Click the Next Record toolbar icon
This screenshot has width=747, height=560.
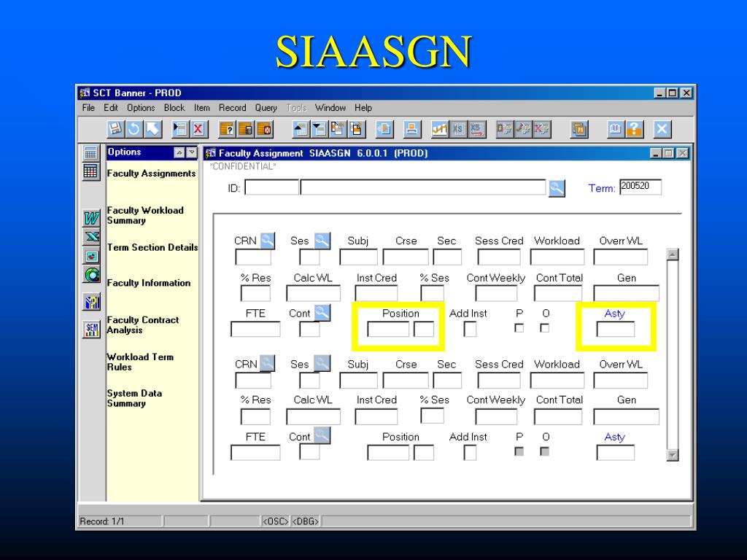click(x=319, y=129)
